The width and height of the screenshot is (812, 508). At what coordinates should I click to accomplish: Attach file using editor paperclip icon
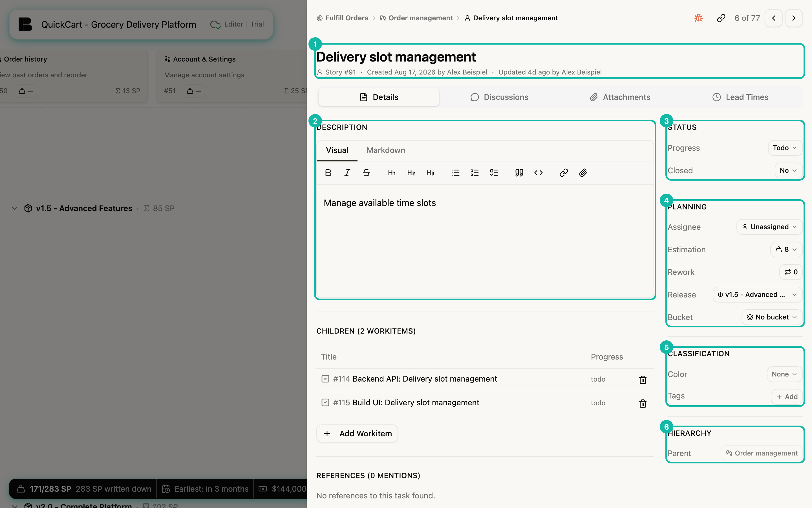(583, 173)
